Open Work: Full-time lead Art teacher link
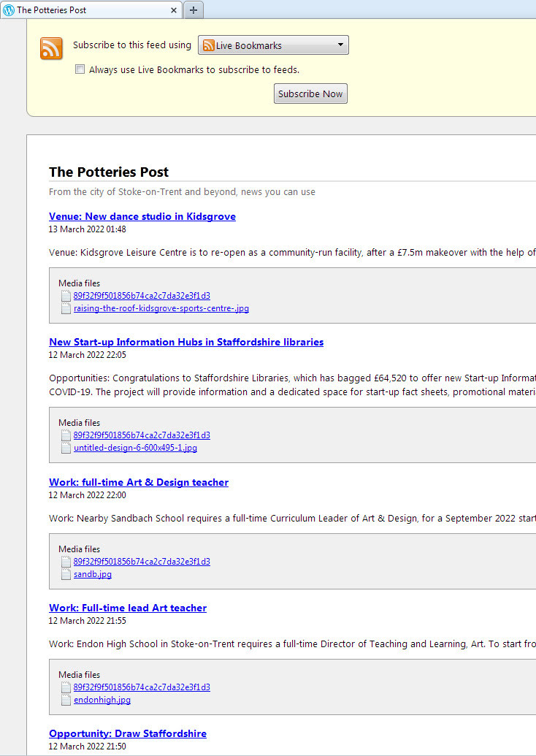 point(127,608)
